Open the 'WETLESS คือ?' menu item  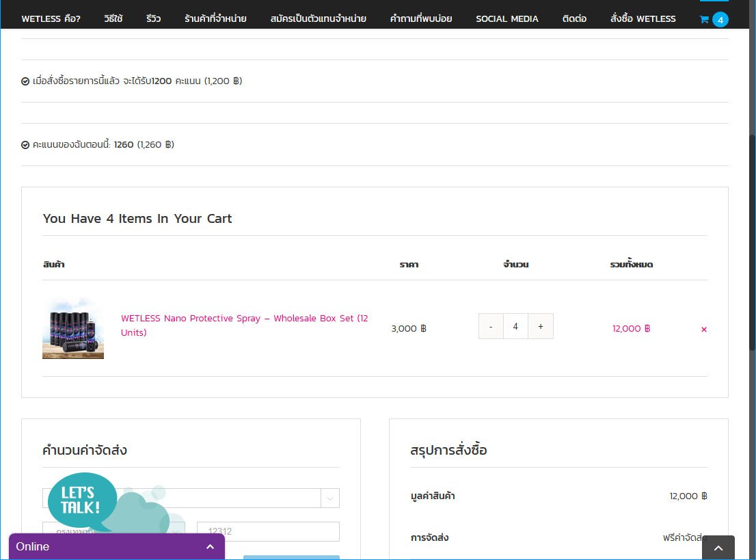[51, 18]
